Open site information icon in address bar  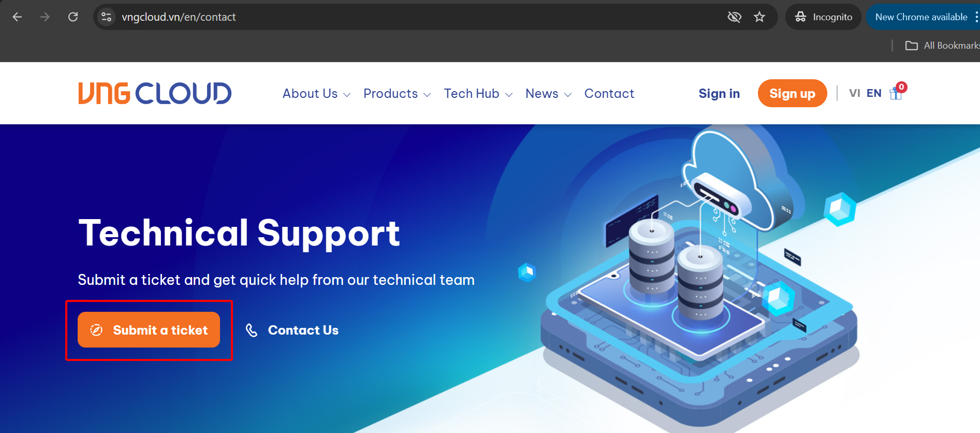[x=107, y=17]
